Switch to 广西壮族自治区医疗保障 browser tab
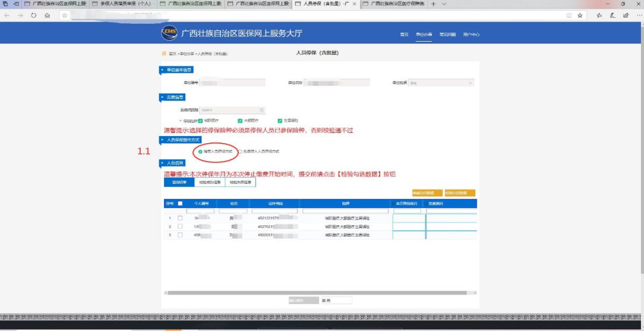 click(394, 4)
